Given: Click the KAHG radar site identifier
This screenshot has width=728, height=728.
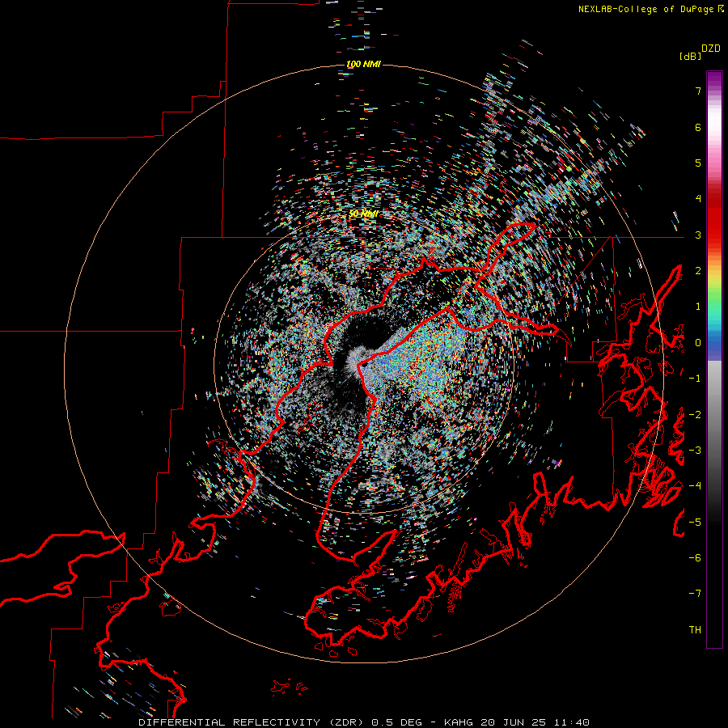Looking at the screenshot, I should coord(459,722).
